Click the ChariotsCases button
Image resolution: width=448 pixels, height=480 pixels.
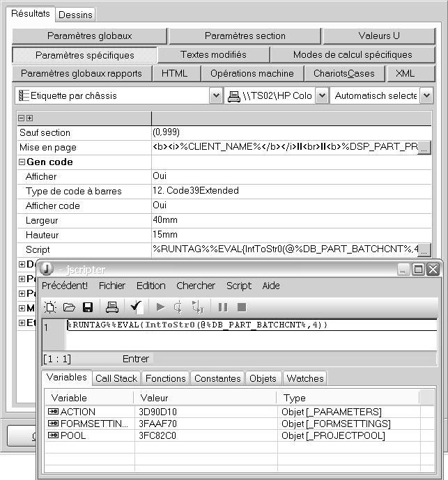click(344, 73)
